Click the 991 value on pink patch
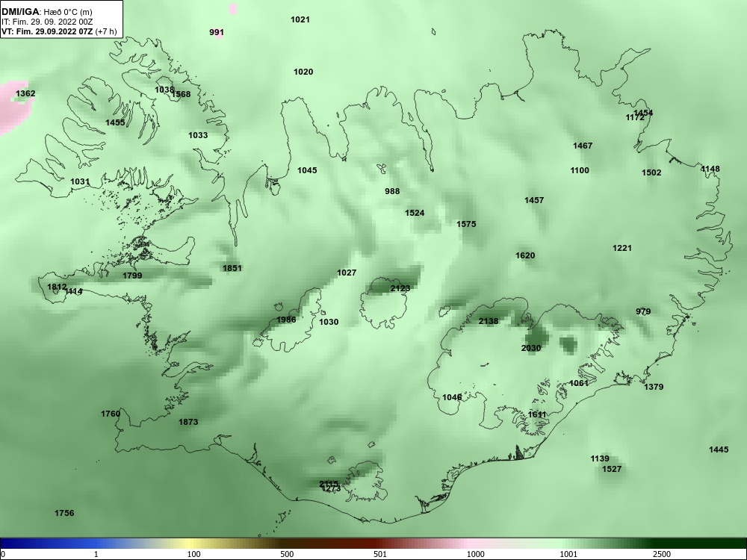This screenshot has width=747, height=560. click(x=217, y=32)
